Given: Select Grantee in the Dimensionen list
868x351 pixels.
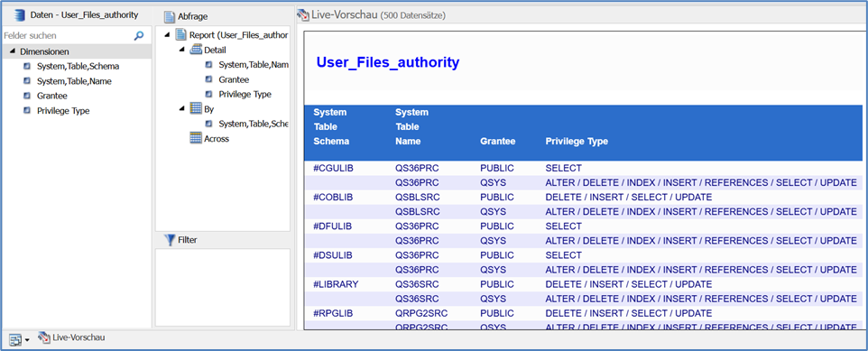Looking at the screenshot, I should (52, 96).
